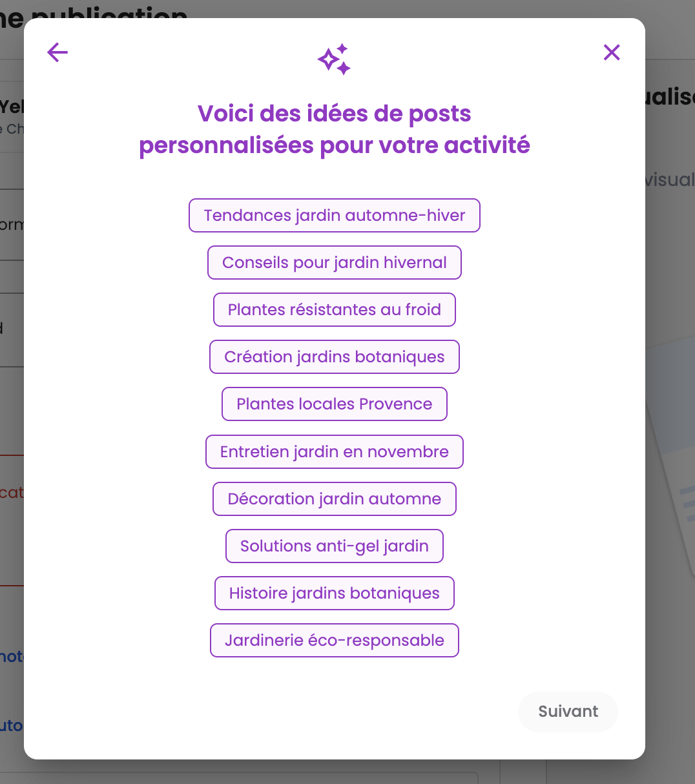Select the "Tendances jardin automne-hiver" idea

pyautogui.click(x=335, y=216)
